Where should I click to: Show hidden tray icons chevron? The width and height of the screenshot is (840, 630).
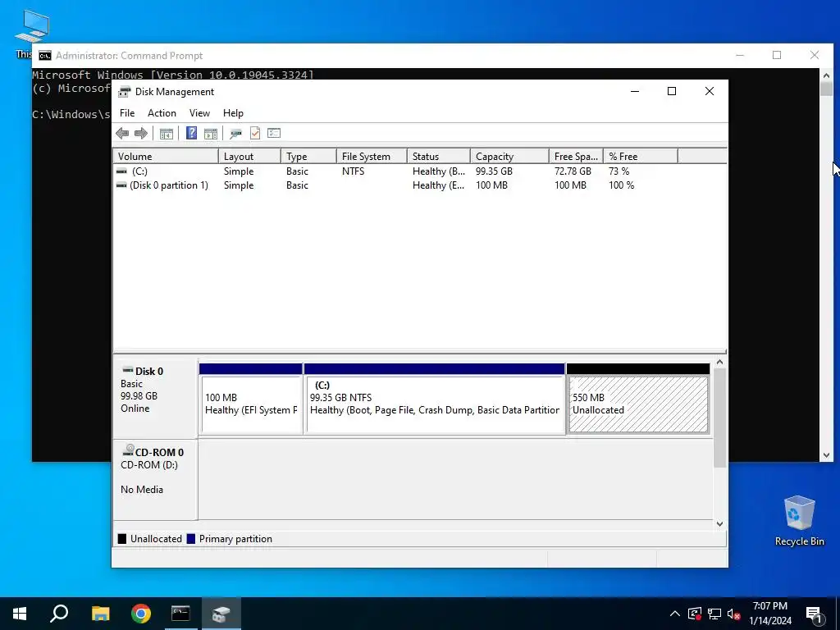click(x=675, y=614)
